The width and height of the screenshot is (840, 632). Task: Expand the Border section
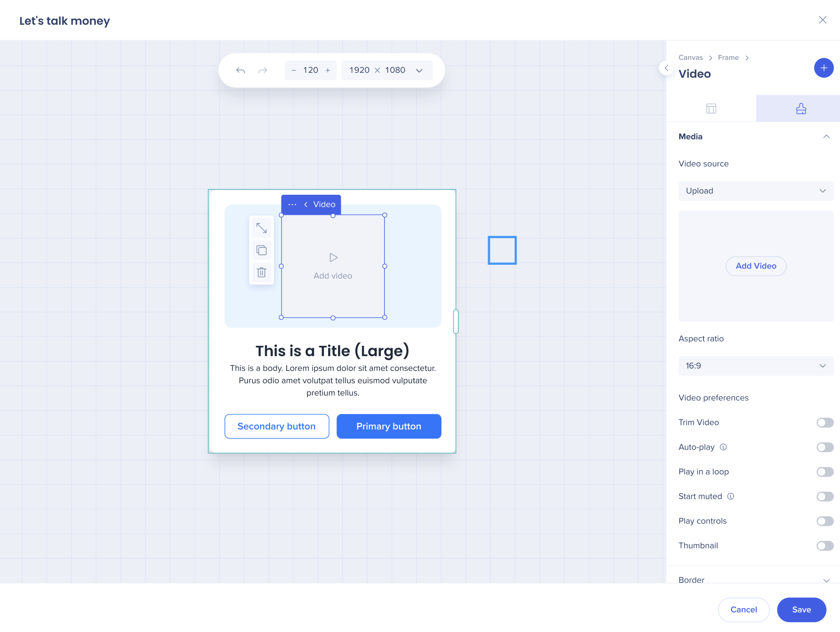pyautogui.click(x=826, y=580)
